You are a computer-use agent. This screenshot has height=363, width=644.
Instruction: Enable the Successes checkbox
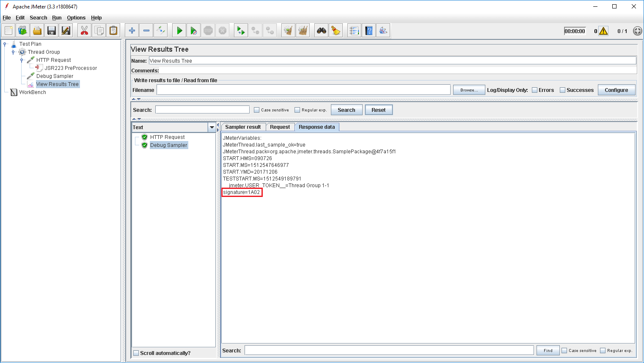click(563, 90)
